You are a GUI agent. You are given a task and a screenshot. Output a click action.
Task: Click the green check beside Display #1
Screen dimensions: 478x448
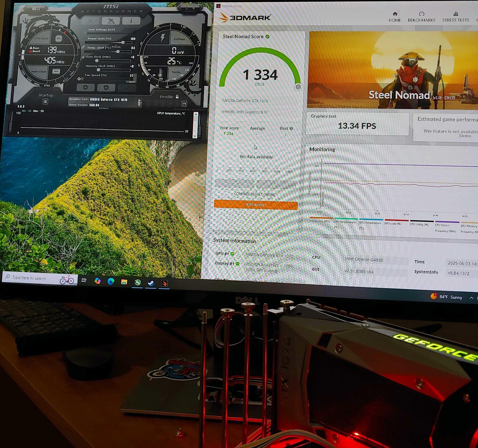point(238,264)
